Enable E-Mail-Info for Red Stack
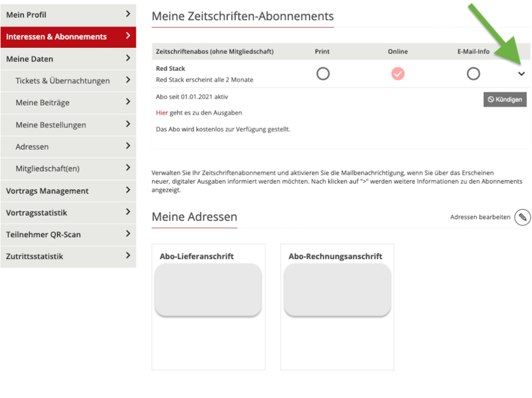 473,73
